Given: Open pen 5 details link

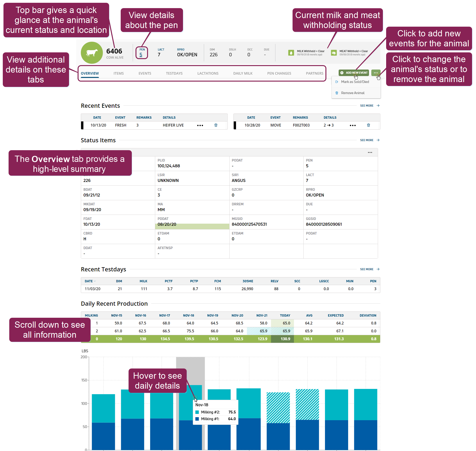Looking at the screenshot, I should [141, 55].
